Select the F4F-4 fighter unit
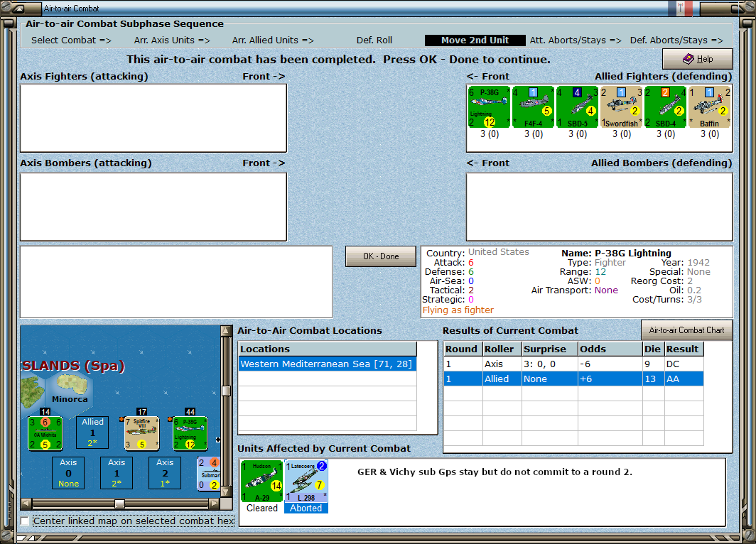The width and height of the screenshot is (756, 544). pyautogui.click(x=533, y=107)
